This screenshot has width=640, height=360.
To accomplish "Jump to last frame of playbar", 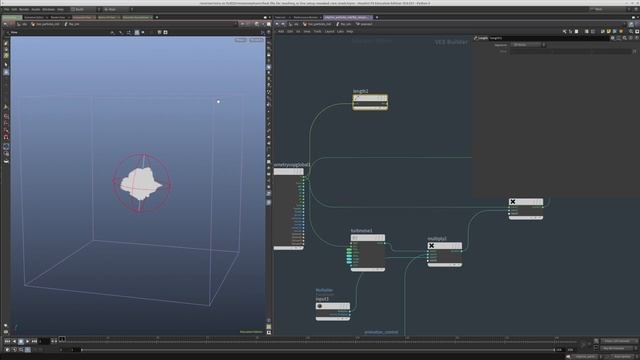I will point(34,341).
